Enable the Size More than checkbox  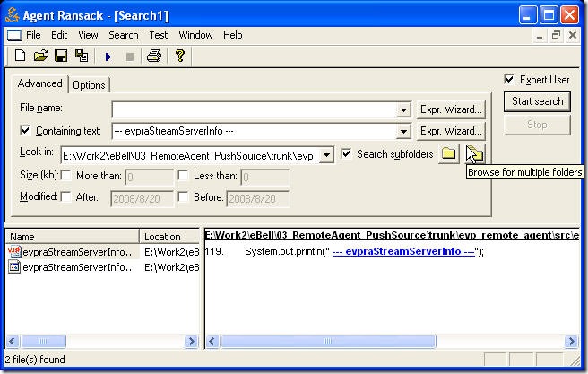(66, 176)
